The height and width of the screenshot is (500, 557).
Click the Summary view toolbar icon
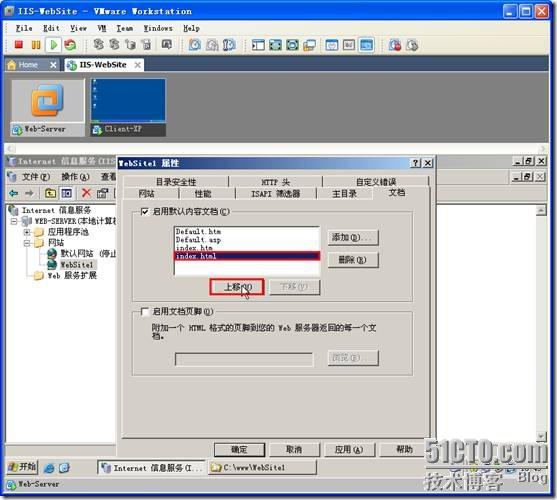click(x=332, y=45)
